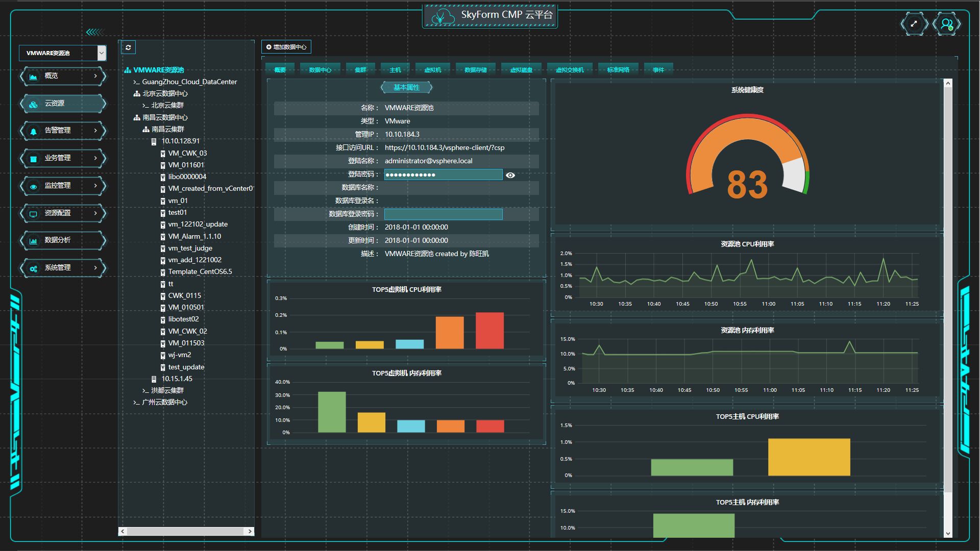
Task: Click the login password input field
Action: (x=443, y=174)
